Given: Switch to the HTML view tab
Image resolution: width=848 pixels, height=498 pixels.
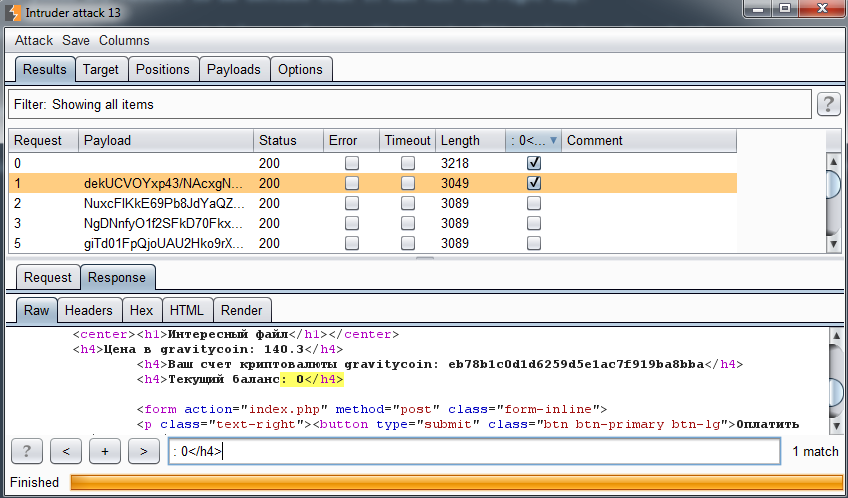Looking at the screenshot, I should click(x=187, y=310).
